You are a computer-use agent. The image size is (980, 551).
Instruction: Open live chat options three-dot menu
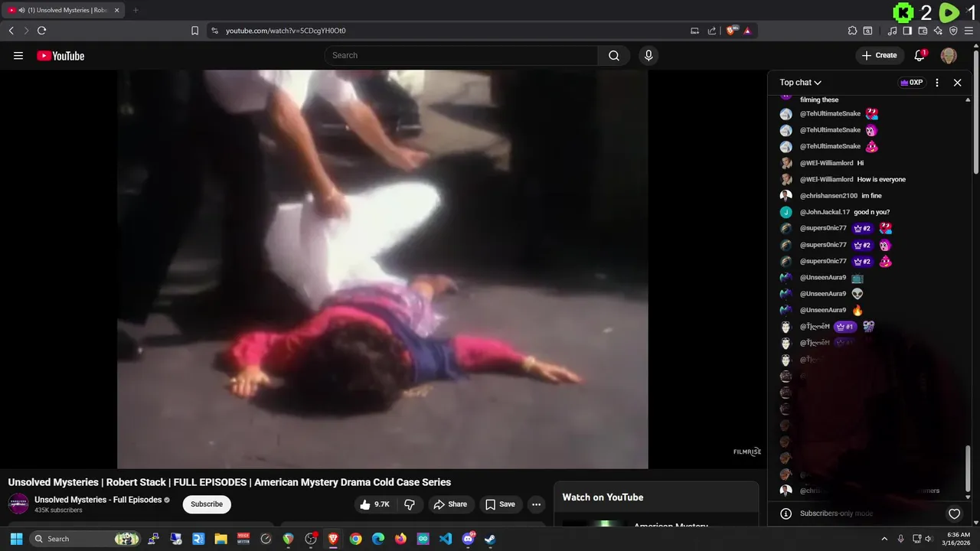click(x=937, y=83)
